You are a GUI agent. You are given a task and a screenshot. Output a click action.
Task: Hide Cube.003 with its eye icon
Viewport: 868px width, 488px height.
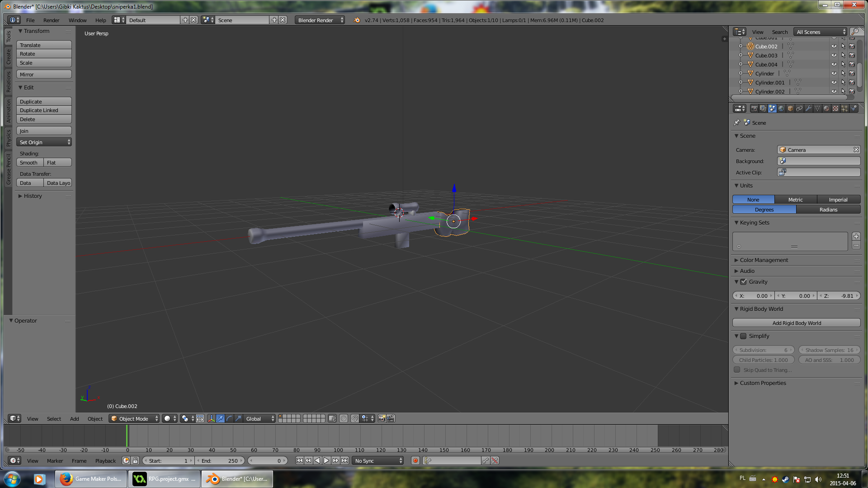pyautogui.click(x=834, y=56)
